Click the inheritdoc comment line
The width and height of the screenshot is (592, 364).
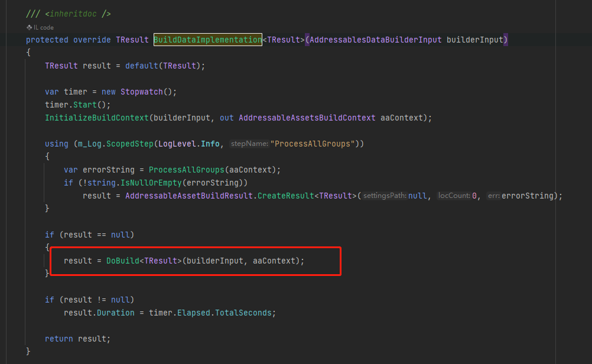pos(69,14)
